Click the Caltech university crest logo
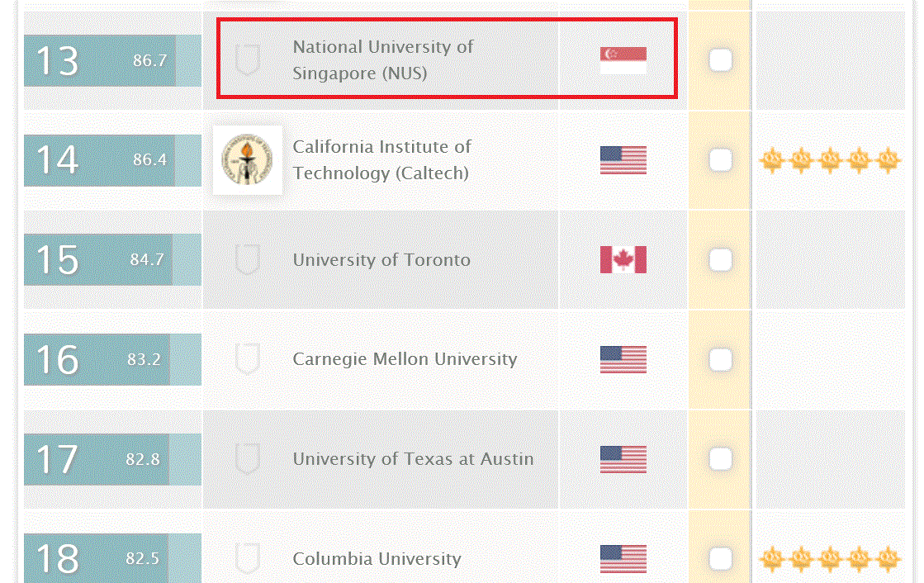Screen dimensions: 924x583 [x=246, y=159]
